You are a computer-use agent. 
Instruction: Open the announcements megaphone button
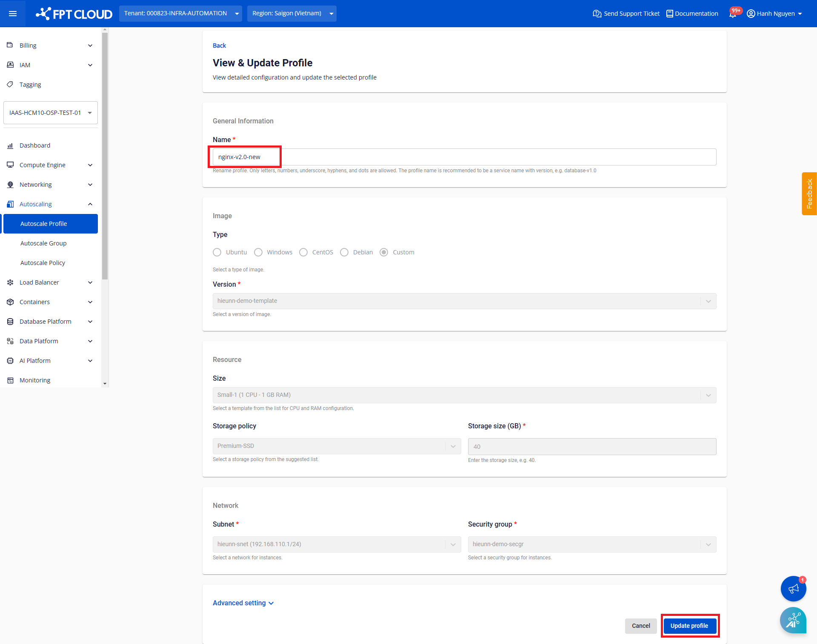tap(793, 589)
